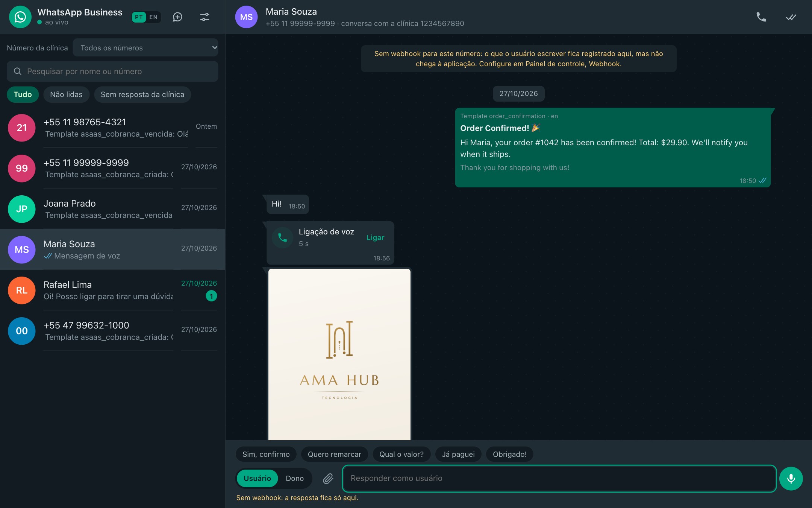Open the chat with +55 47 99632-1000
The width and height of the screenshot is (812, 508).
[112, 331]
